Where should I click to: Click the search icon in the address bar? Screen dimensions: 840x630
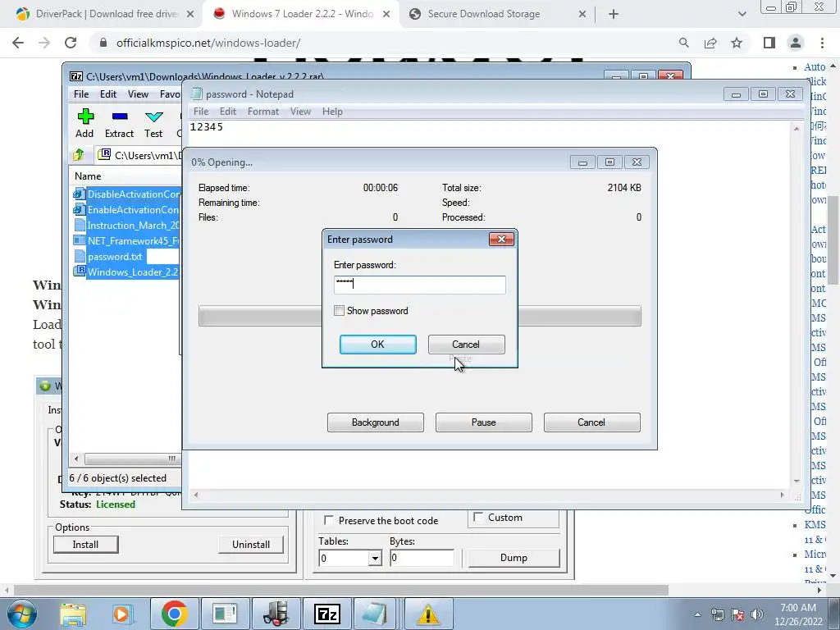click(x=683, y=43)
